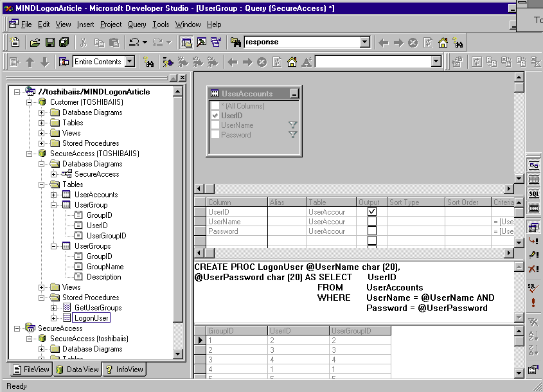The image size is (543, 392).
Task: Uncheck the UserID checkbox in UserAccounts table
Action: click(x=216, y=116)
